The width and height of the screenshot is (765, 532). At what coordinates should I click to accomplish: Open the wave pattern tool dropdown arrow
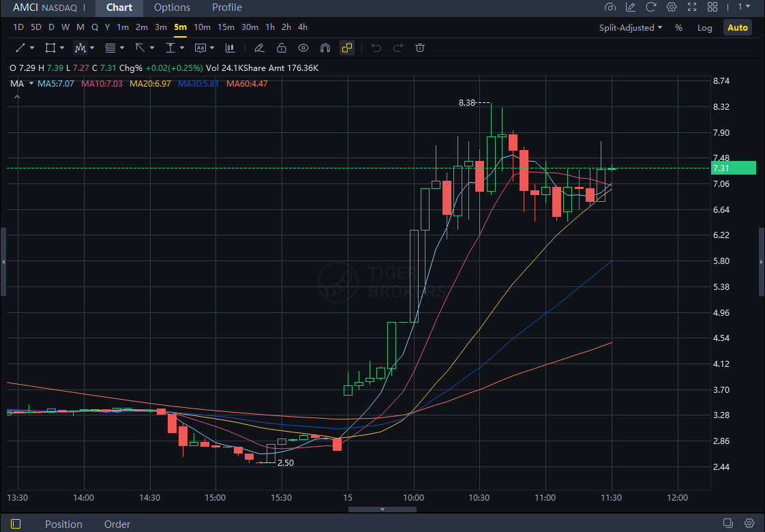[92, 48]
